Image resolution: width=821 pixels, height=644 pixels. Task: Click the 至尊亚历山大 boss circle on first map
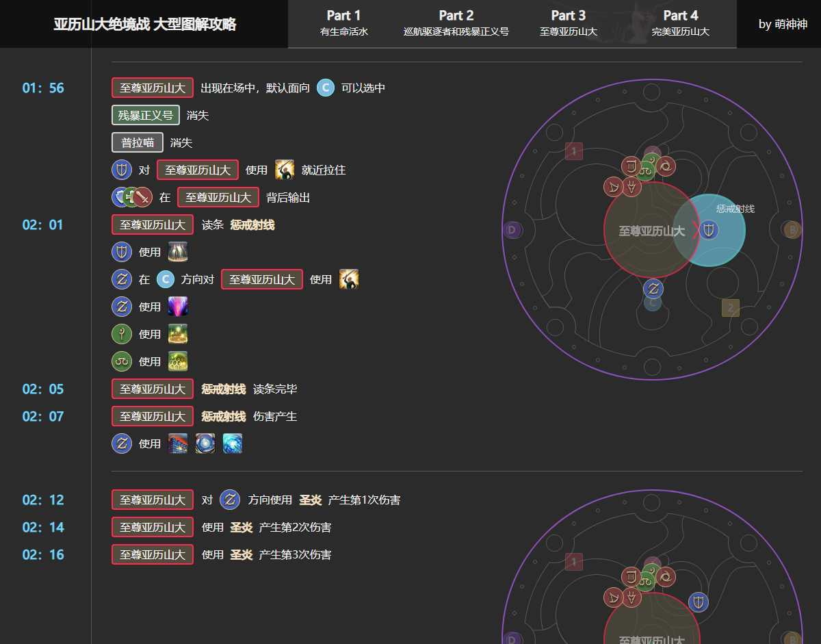[652, 230]
